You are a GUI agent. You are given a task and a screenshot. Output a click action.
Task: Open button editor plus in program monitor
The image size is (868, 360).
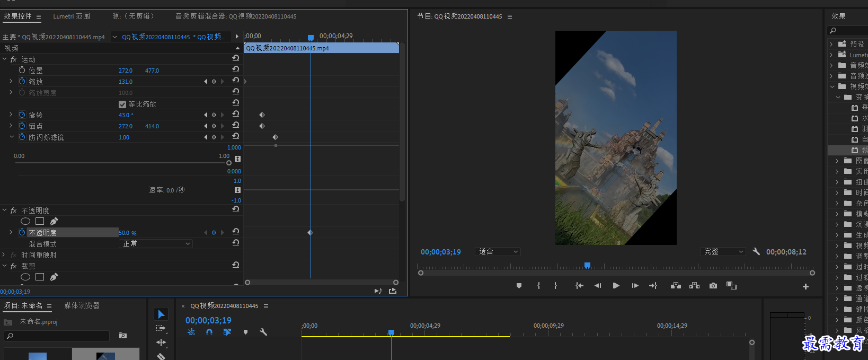805,286
